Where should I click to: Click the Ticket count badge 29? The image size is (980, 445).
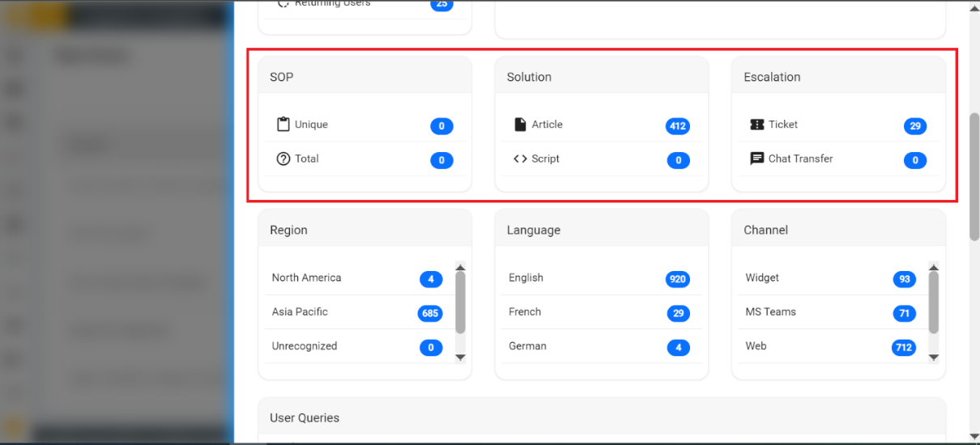[915, 126]
